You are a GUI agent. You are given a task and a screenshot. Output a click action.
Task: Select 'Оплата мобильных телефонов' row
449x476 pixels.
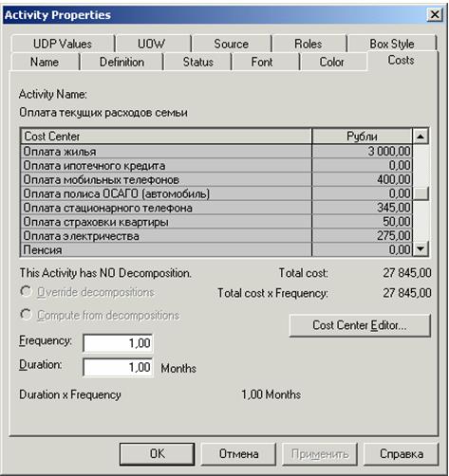(x=216, y=179)
